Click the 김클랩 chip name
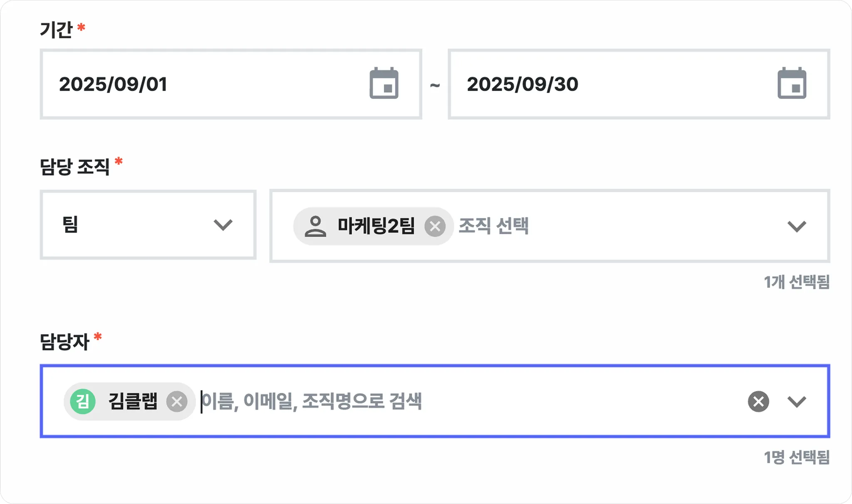The height and width of the screenshot is (504, 852). (x=133, y=401)
